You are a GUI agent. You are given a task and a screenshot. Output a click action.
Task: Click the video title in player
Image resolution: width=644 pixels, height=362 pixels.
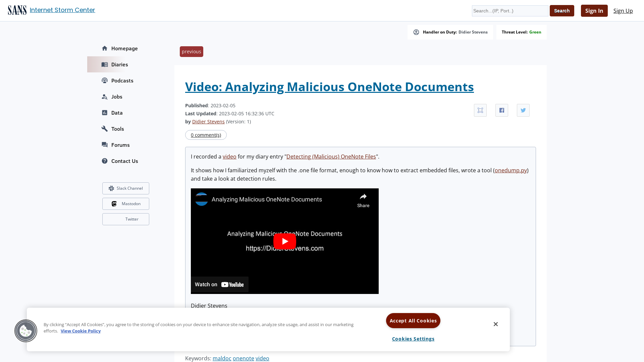[267, 199]
